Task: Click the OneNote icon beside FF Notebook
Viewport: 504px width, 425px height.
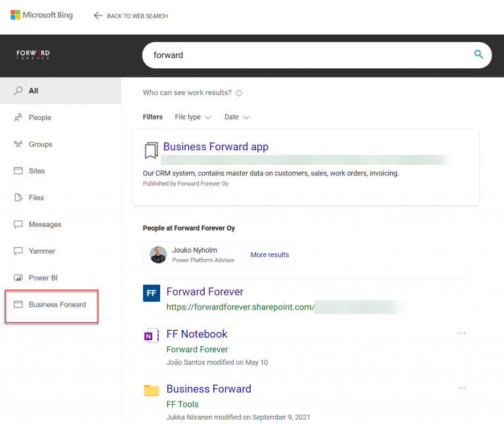Action: pos(152,336)
